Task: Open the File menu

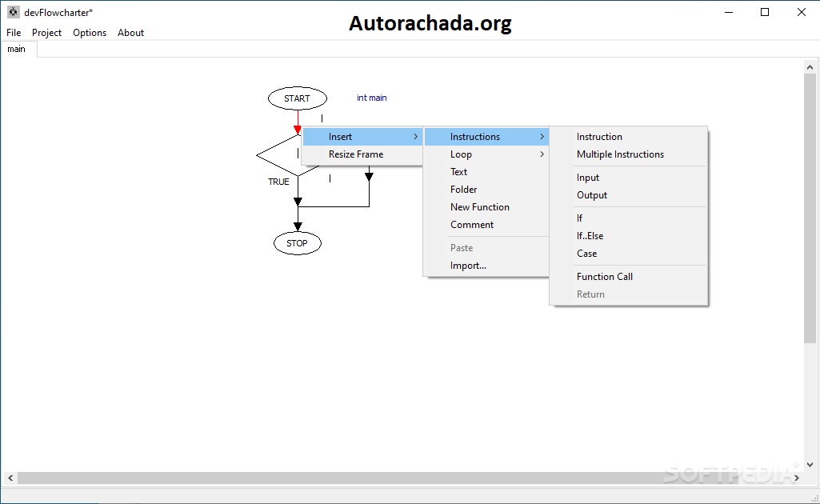Action: click(14, 33)
